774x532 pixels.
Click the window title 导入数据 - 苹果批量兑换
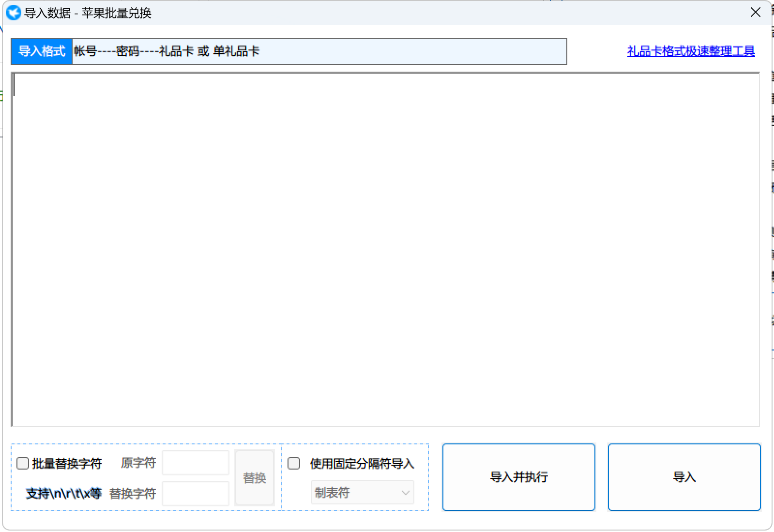pyautogui.click(x=88, y=13)
